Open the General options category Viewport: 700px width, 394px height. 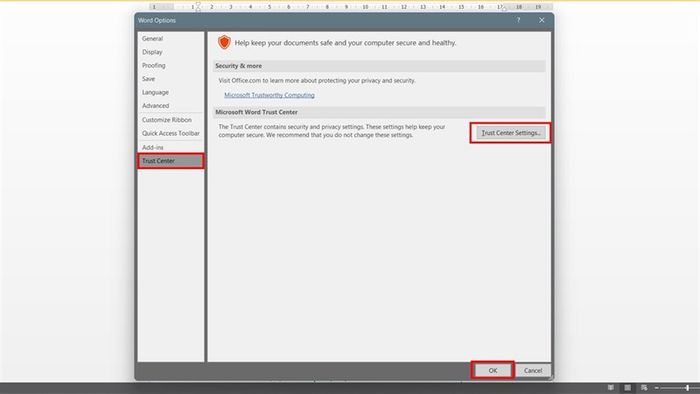pyautogui.click(x=171, y=38)
